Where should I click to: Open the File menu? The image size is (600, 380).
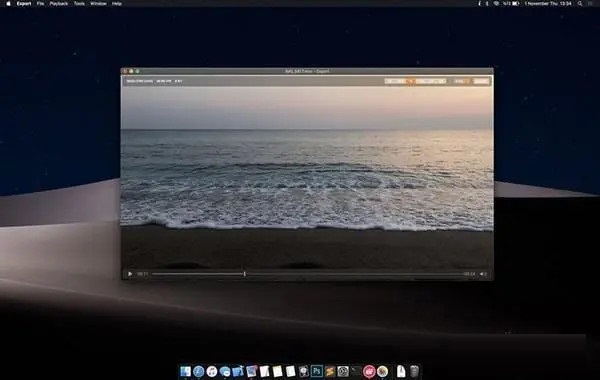pos(40,3)
